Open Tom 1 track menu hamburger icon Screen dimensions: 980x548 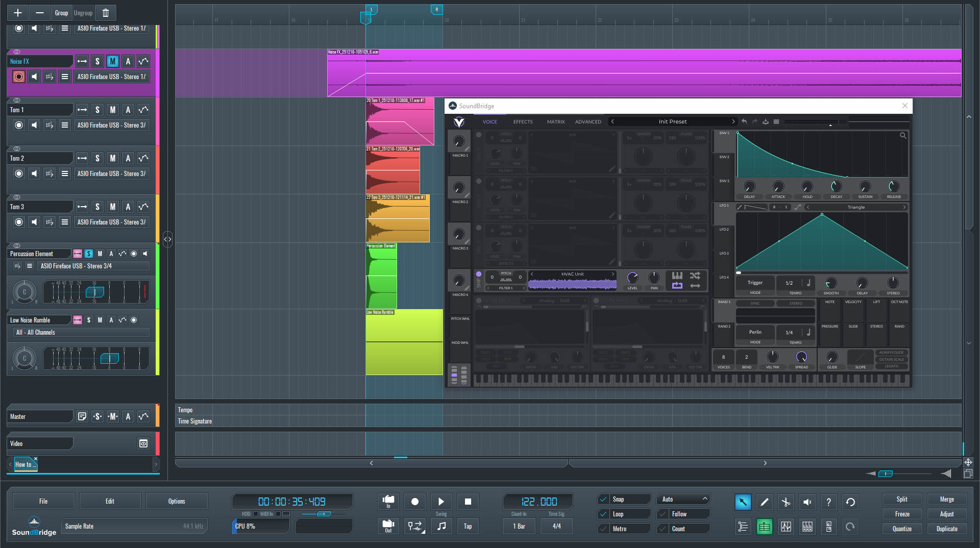pos(64,125)
